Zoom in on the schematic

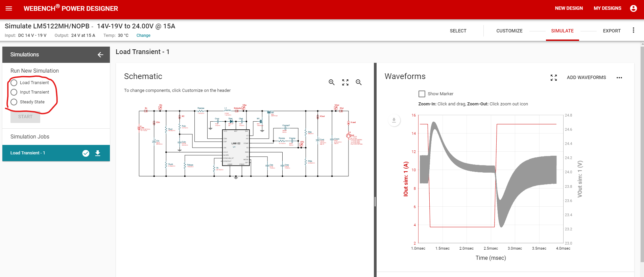(332, 82)
